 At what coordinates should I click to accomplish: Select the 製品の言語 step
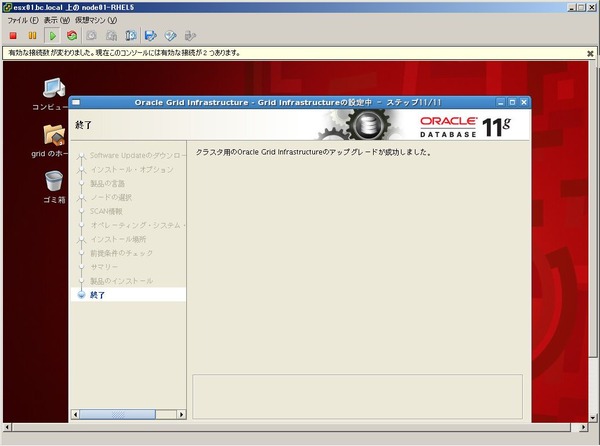(107, 184)
